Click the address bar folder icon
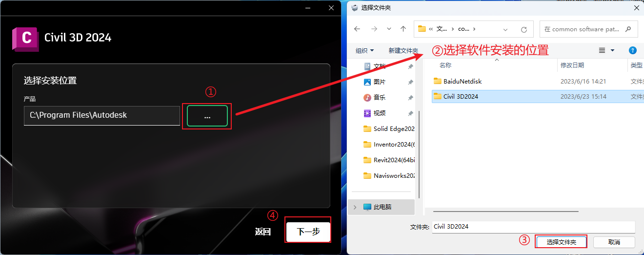 (422, 29)
